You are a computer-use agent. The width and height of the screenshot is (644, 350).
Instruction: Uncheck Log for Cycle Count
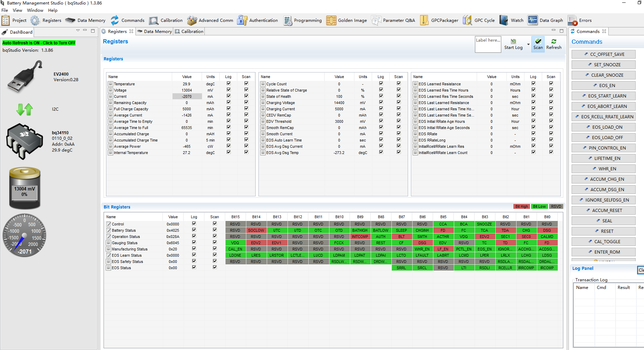click(x=381, y=84)
